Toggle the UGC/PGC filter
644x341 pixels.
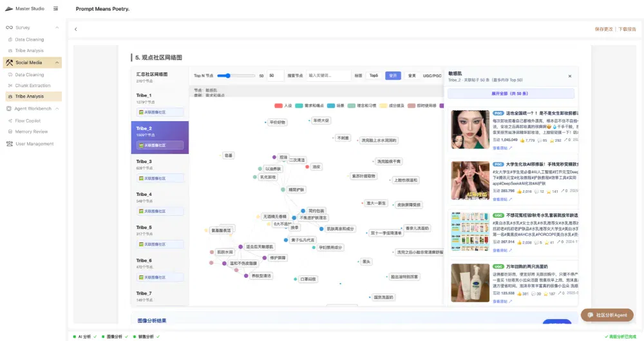coord(432,75)
